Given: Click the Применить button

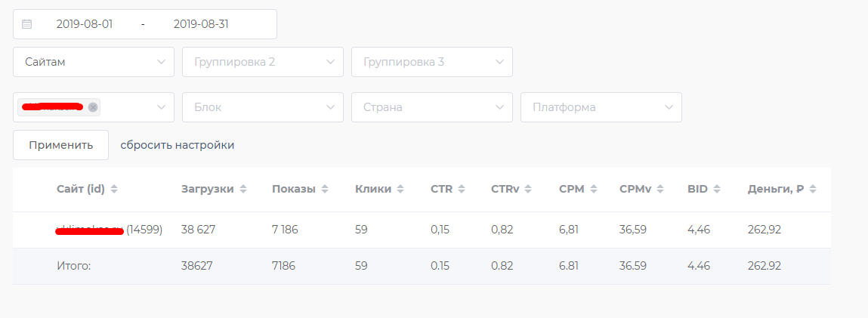Looking at the screenshot, I should click(61, 145).
